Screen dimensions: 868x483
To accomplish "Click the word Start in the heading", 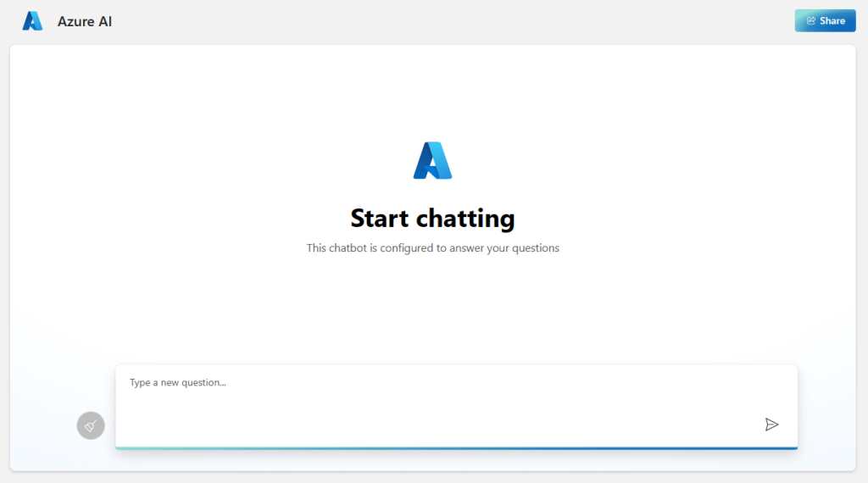I will (x=380, y=219).
